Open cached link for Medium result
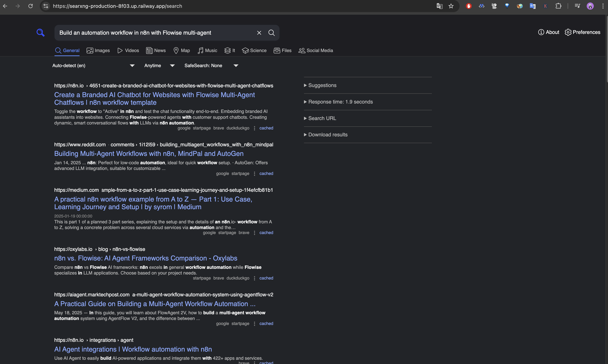The width and height of the screenshot is (608, 364). pyautogui.click(x=266, y=233)
